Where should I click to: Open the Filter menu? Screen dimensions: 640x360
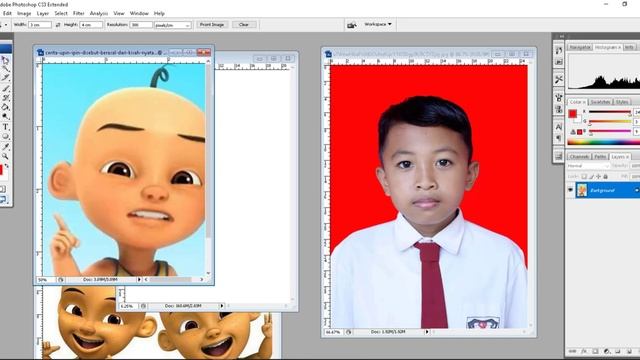coord(78,13)
